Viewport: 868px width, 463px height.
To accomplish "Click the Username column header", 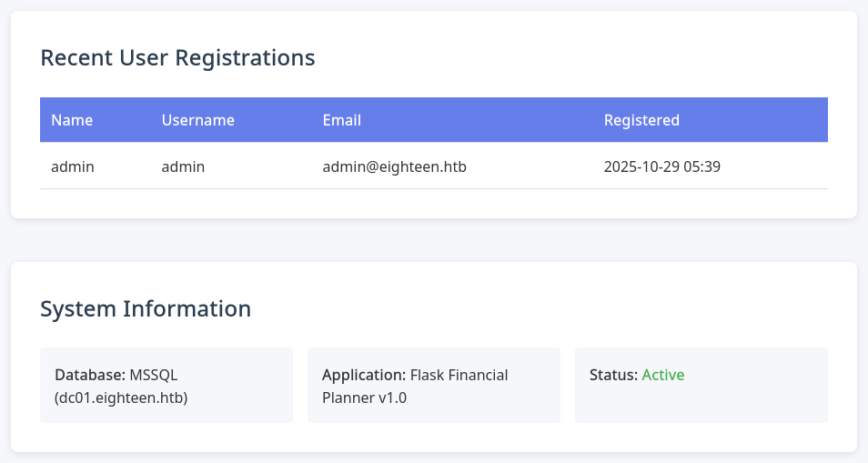I will 198,120.
